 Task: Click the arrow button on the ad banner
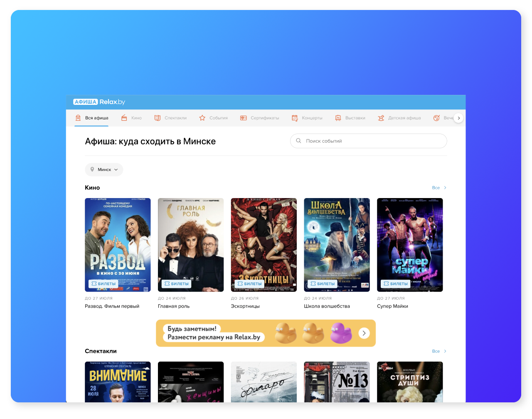[x=364, y=333]
